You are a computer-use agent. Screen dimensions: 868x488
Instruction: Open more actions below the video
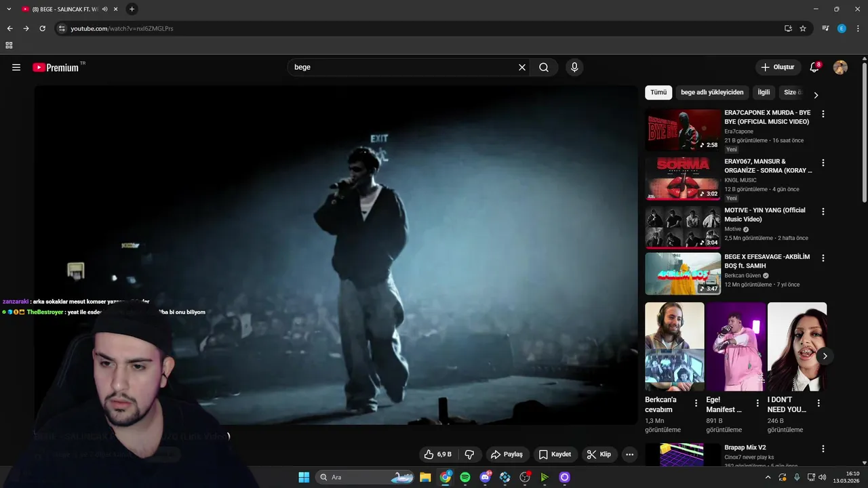point(630,455)
